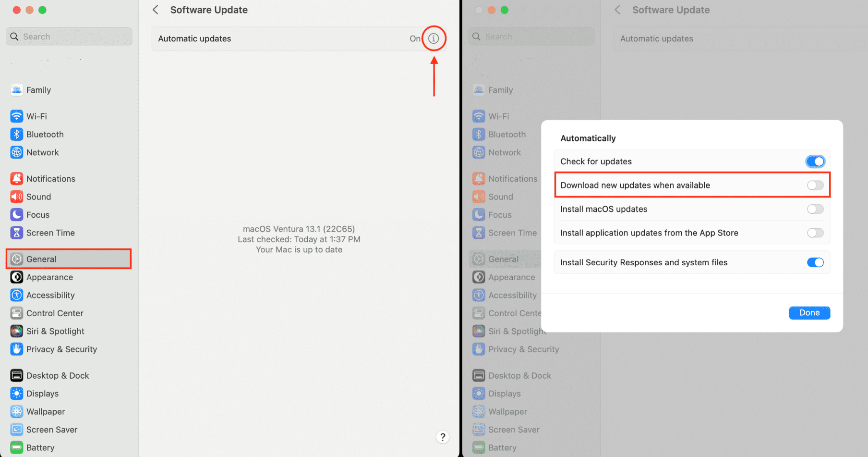Click the Automatic updates On status text
The width and height of the screenshot is (868, 457).
click(x=415, y=38)
